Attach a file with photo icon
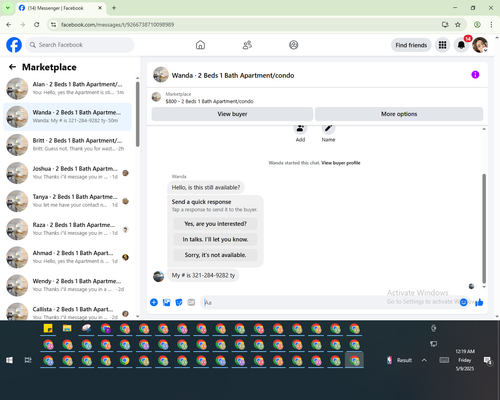The image size is (500, 400). (x=166, y=302)
